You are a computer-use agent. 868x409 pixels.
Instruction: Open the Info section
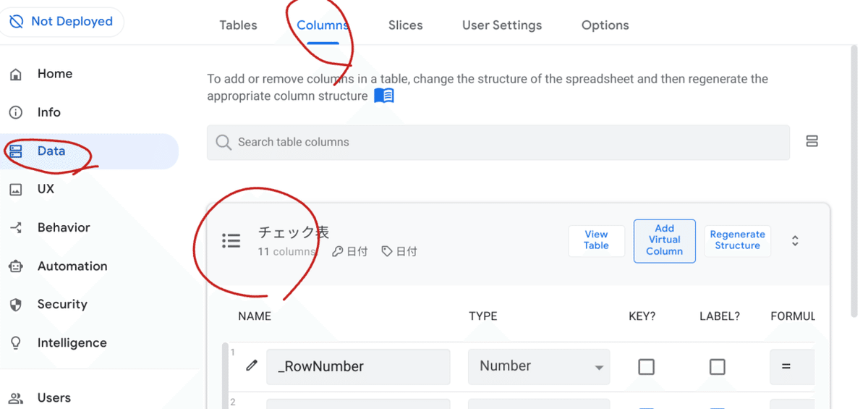[49, 112]
